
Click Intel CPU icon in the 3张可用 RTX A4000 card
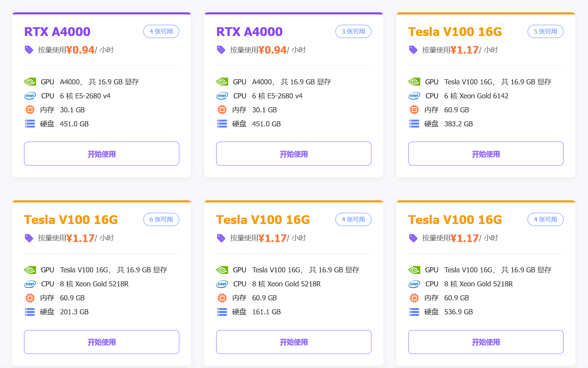point(222,96)
